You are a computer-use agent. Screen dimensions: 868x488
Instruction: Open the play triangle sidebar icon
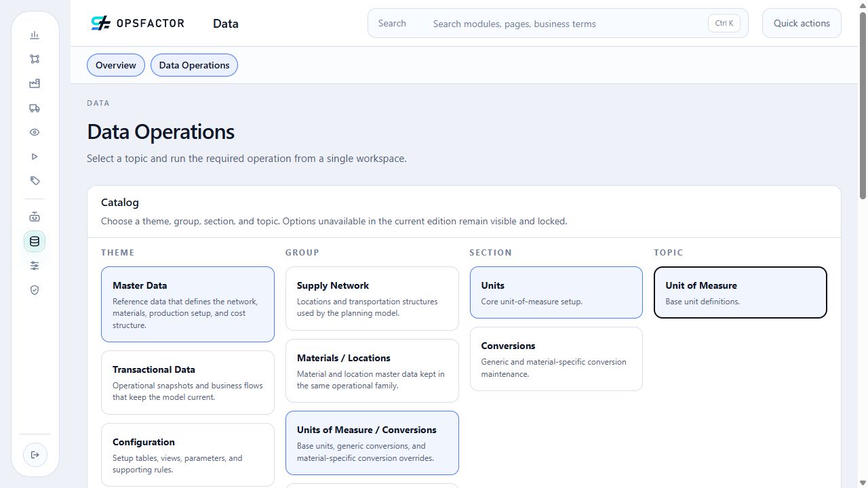(35, 157)
